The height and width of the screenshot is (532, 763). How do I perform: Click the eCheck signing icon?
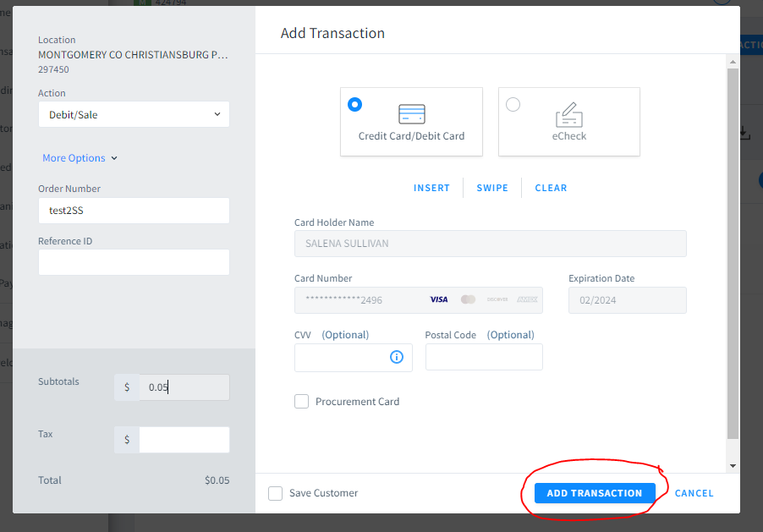pyautogui.click(x=568, y=115)
